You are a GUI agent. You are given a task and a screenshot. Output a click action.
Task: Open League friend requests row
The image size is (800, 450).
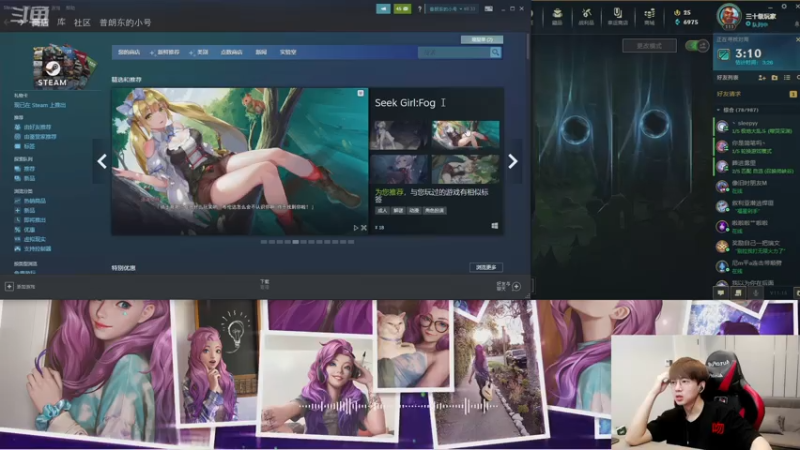[756, 94]
